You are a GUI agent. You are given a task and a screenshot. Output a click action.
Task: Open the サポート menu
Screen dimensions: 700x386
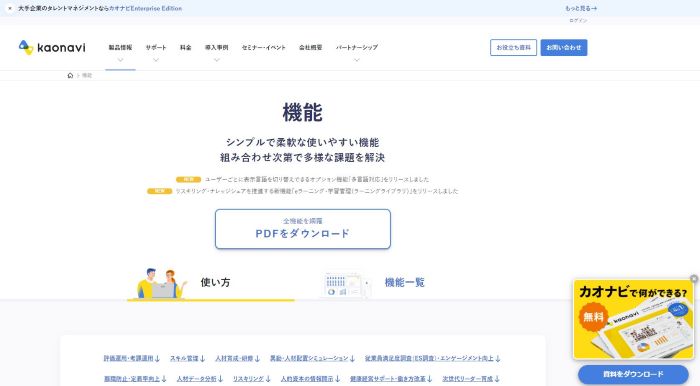[156, 47]
